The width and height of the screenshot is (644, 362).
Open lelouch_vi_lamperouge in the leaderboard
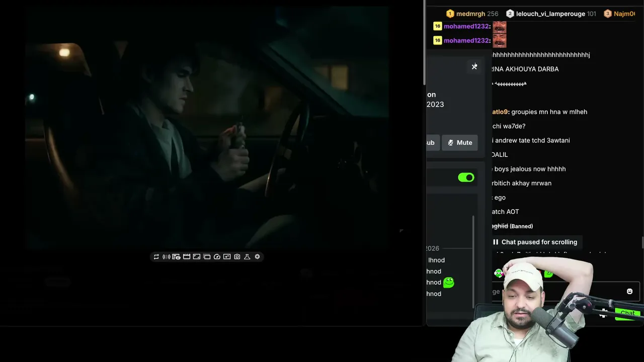point(551,14)
